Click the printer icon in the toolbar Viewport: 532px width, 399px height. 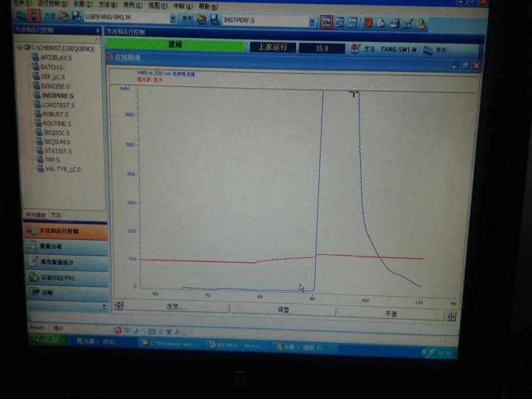[394, 24]
